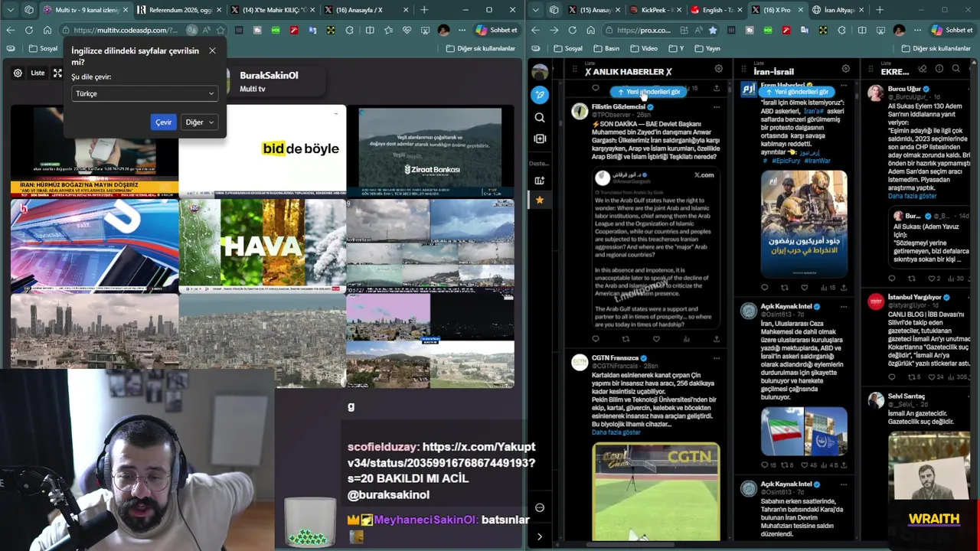The height and width of the screenshot is (551, 980).
Task: Open Diğer sık kullanılanlar folder in right window
Action: coord(936,48)
